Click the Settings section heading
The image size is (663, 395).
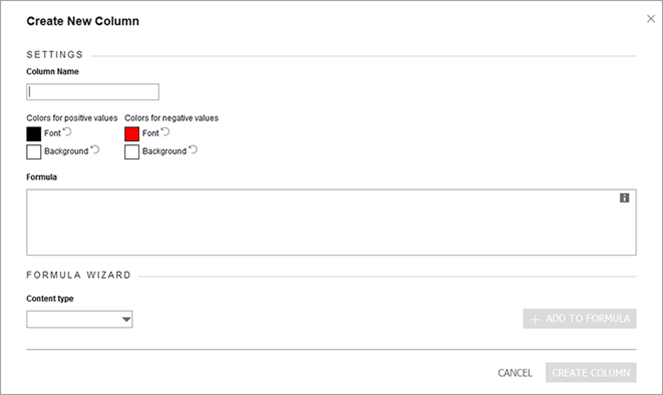tap(55, 55)
